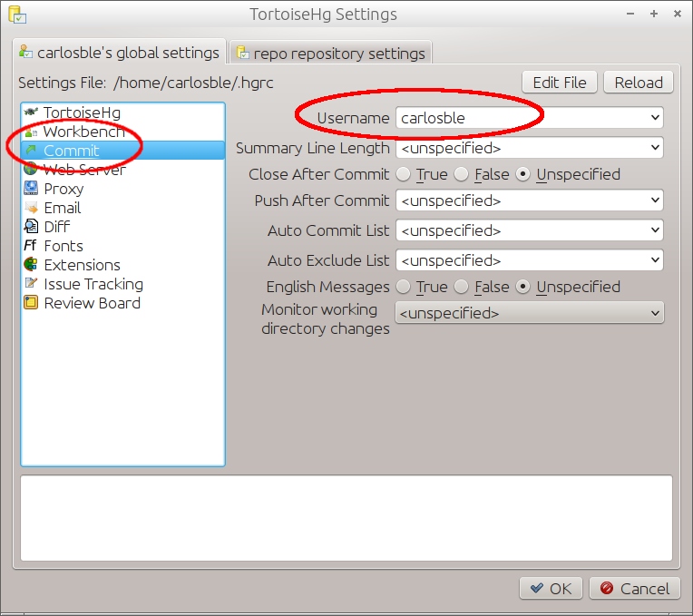The width and height of the screenshot is (693, 616).
Task: Select Workbench in the category list
Action: coord(122,132)
